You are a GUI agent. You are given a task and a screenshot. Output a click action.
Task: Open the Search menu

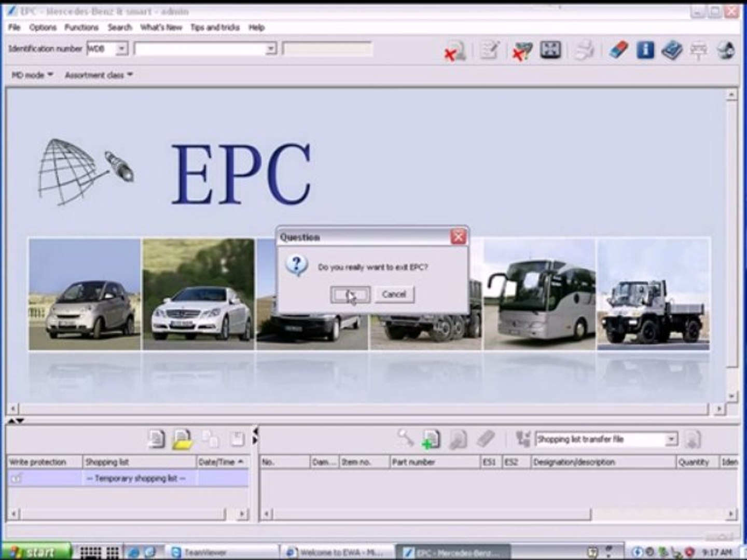[x=120, y=27]
